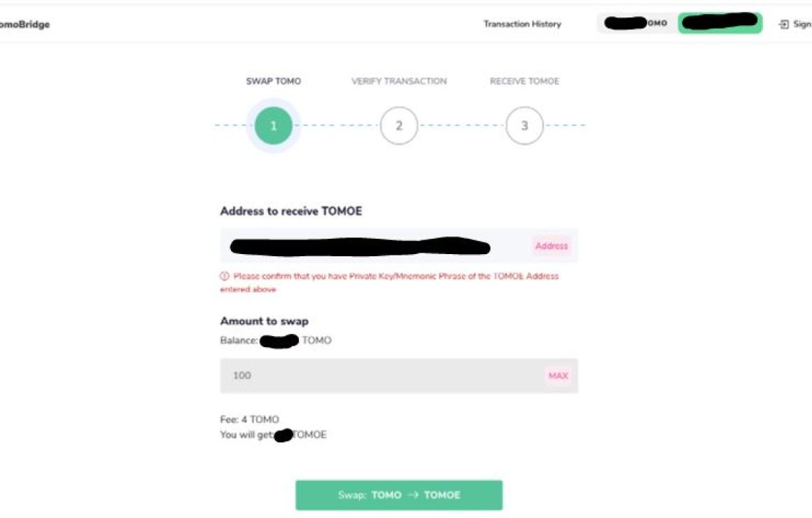Focus the address to receive TOMOE field

[399, 246]
